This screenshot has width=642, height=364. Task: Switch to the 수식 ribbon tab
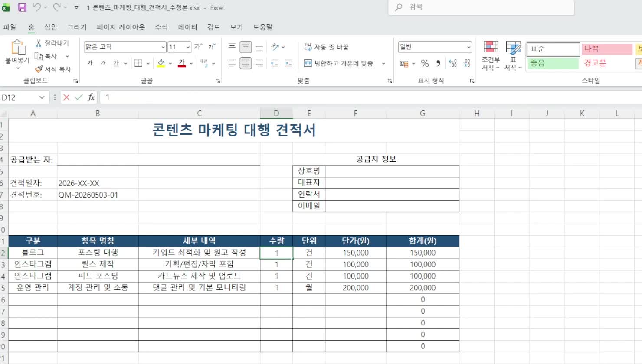(161, 27)
